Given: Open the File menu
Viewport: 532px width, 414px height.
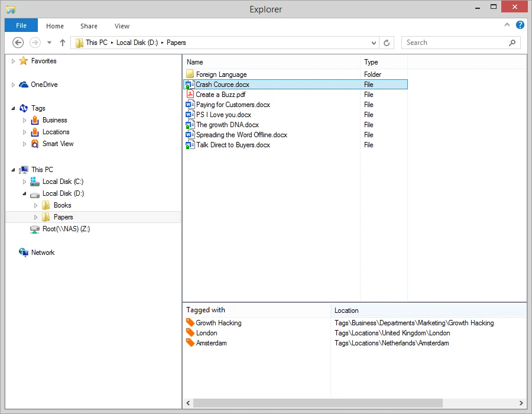Looking at the screenshot, I should pos(21,25).
